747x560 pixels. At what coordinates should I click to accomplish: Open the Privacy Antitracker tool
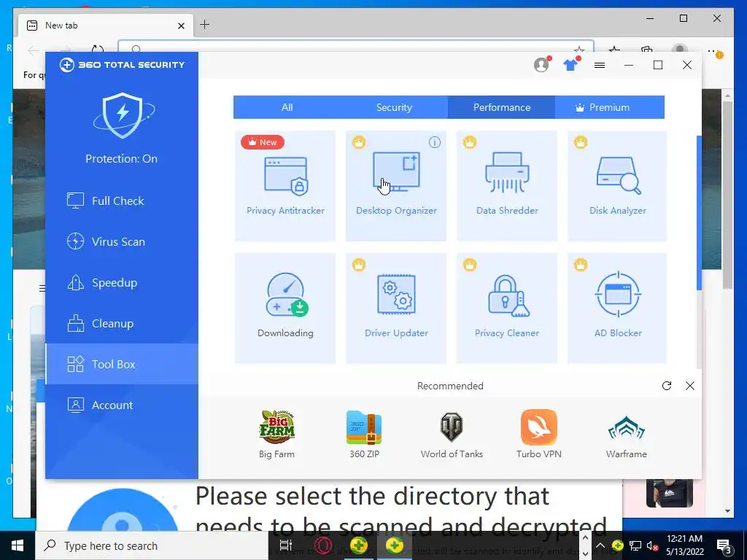pyautogui.click(x=285, y=186)
